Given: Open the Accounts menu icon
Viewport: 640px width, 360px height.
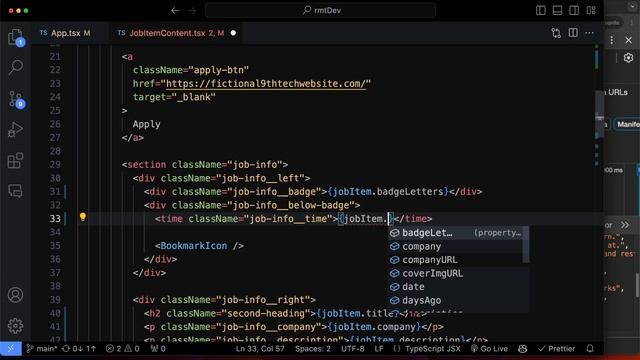Looking at the screenshot, I should 16,295.
